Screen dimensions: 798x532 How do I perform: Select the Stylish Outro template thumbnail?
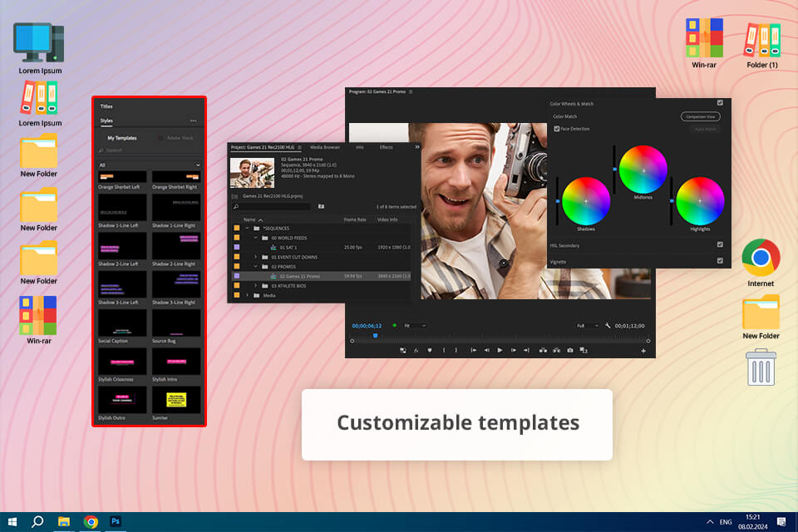[122, 400]
